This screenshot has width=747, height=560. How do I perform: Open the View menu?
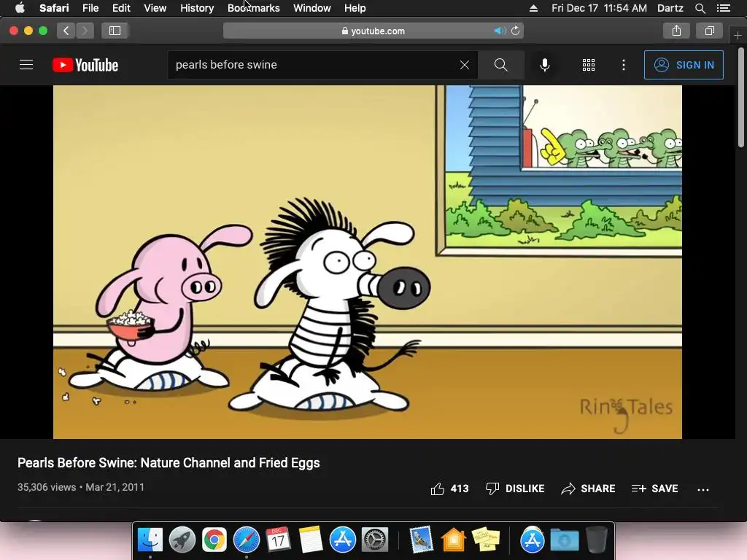click(x=155, y=8)
